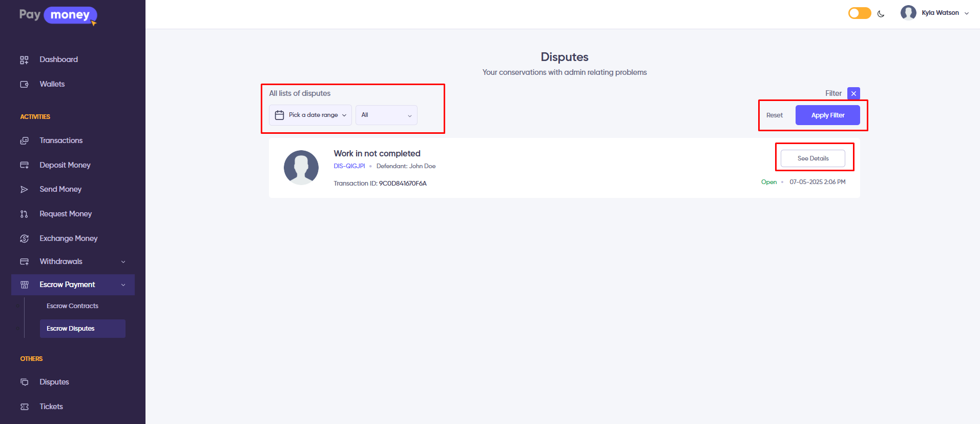980x424 pixels.
Task: Expand the Withdrawals submenu chevron
Action: coord(123,262)
